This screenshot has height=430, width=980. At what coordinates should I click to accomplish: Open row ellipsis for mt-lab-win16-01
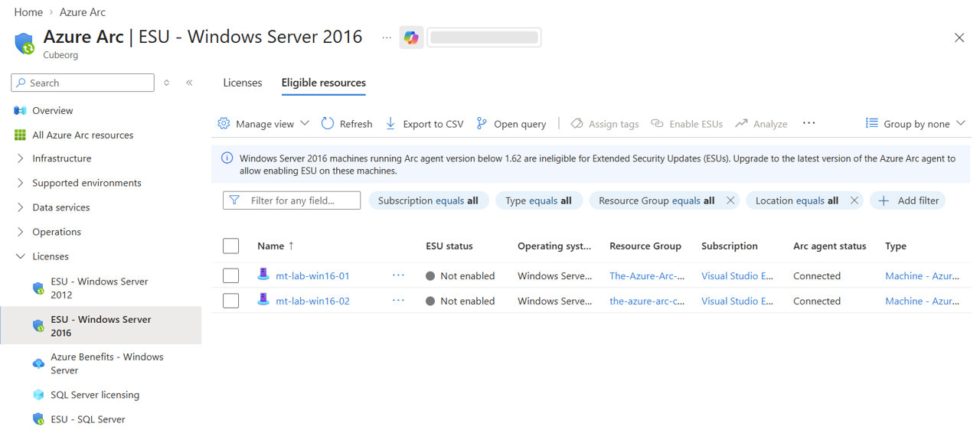point(398,275)
